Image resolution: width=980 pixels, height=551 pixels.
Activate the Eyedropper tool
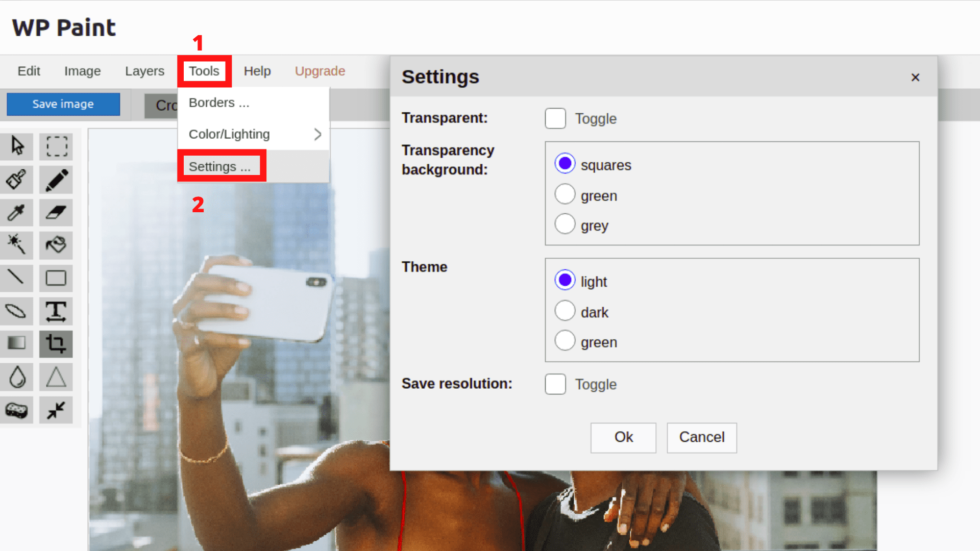pyautogui.click(x=17, y=212)
